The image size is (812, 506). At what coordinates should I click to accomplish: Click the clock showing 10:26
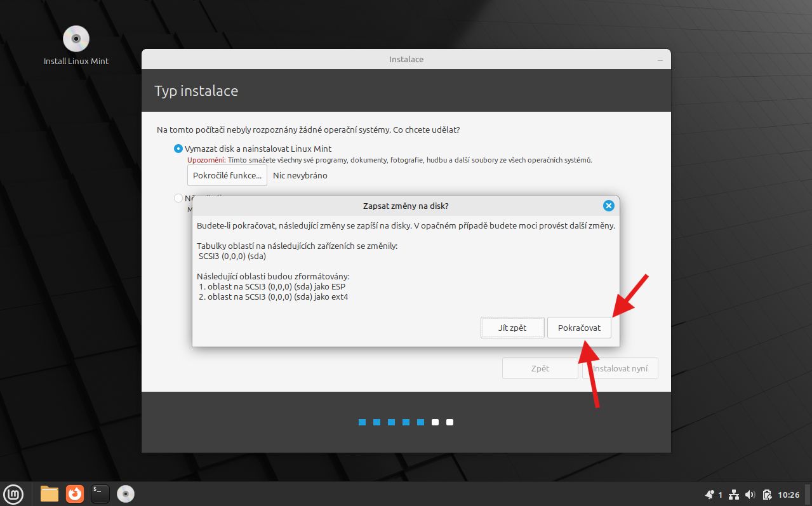(x=789, y=495)
